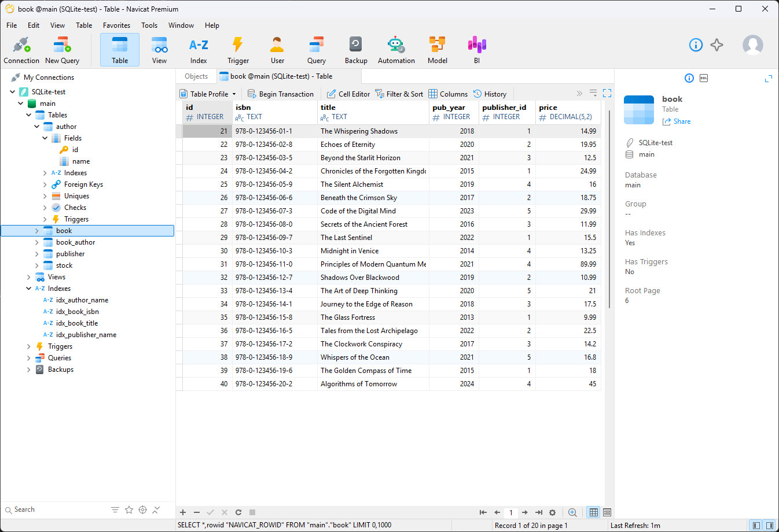The width and height of the screenshot is (779, 532).
Task: Open the Automation toolbar button
Action: coord(396,50)
